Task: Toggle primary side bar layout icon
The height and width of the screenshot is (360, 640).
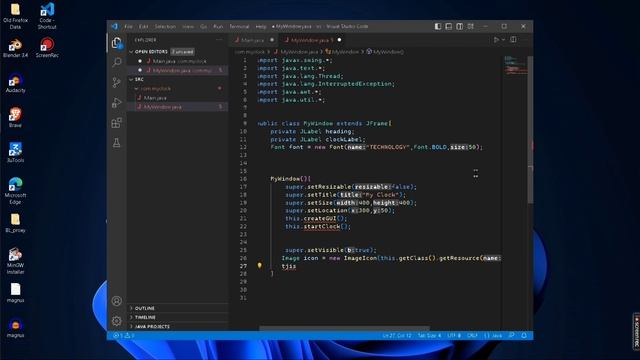Action: [x=438, y=26]
